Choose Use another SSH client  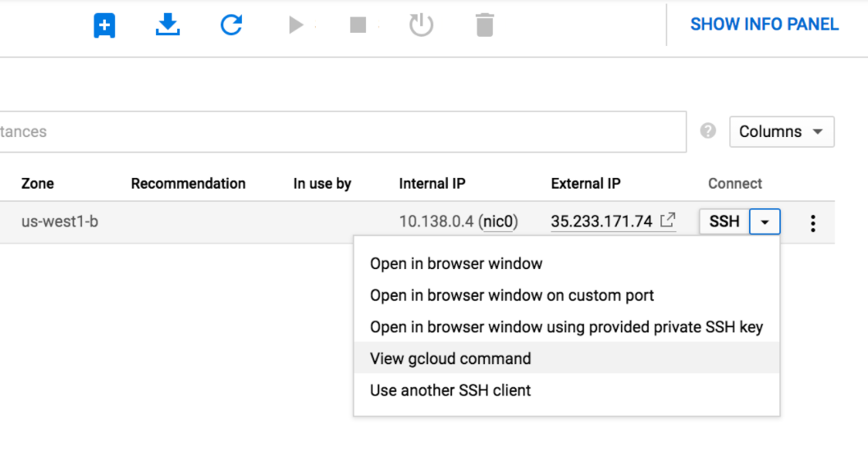click(x=450, y=390)
